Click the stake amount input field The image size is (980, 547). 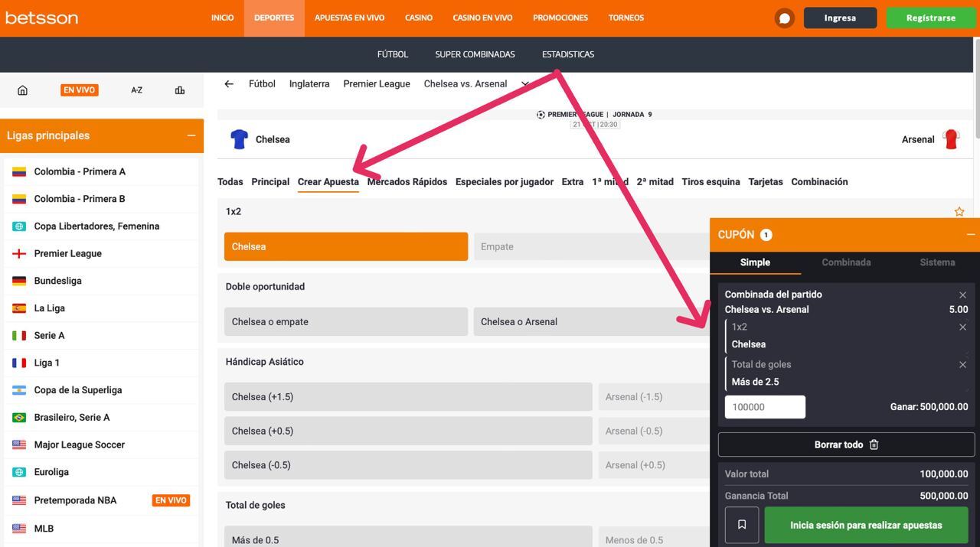point(765,407)
